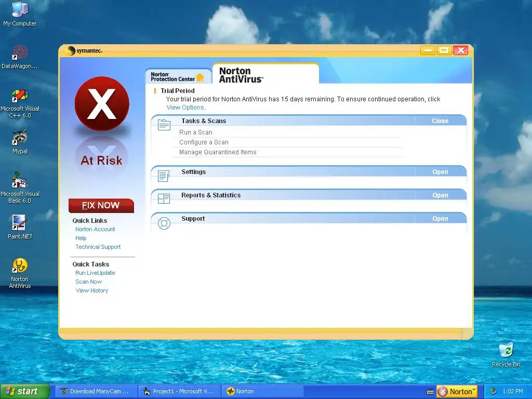Collapse Tasks & Scans with Close

440,121
